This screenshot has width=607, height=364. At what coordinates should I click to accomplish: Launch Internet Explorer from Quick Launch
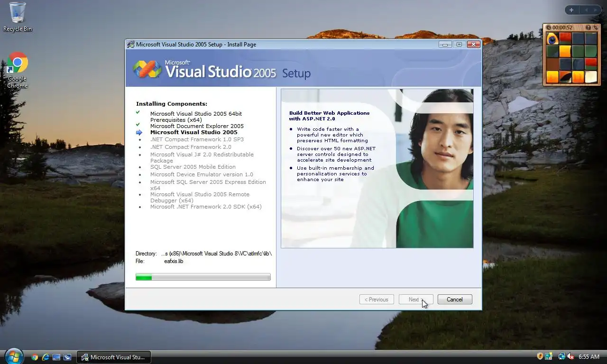coord(46,357)
